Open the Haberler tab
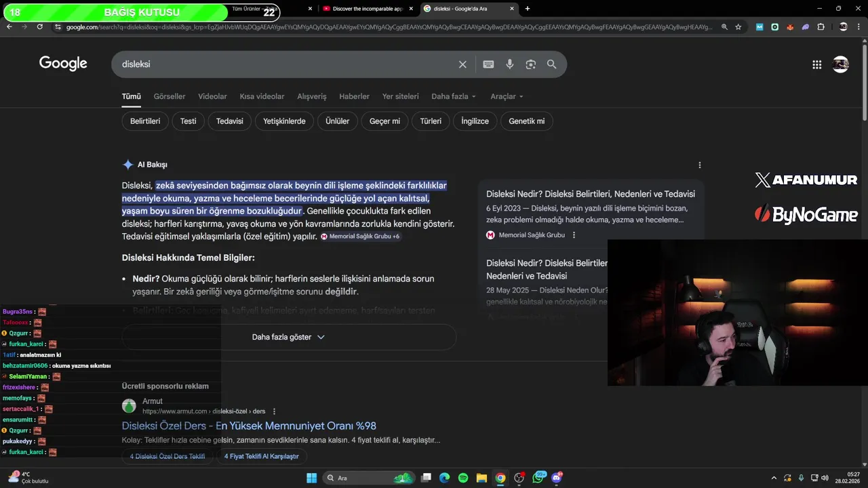Viewport: 868px width, 488px height. [354, 96]
